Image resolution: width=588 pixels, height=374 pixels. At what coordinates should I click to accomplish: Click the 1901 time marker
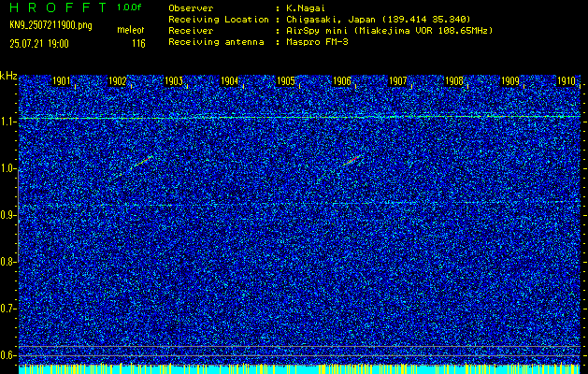point(61,81)
